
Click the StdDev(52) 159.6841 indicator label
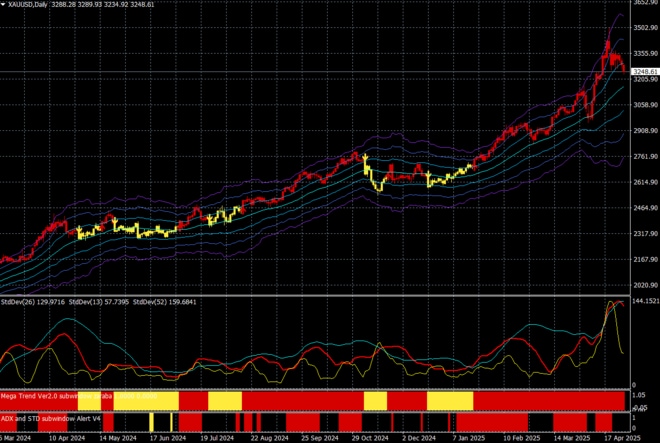pyautogui.click(x=165, y=302)
